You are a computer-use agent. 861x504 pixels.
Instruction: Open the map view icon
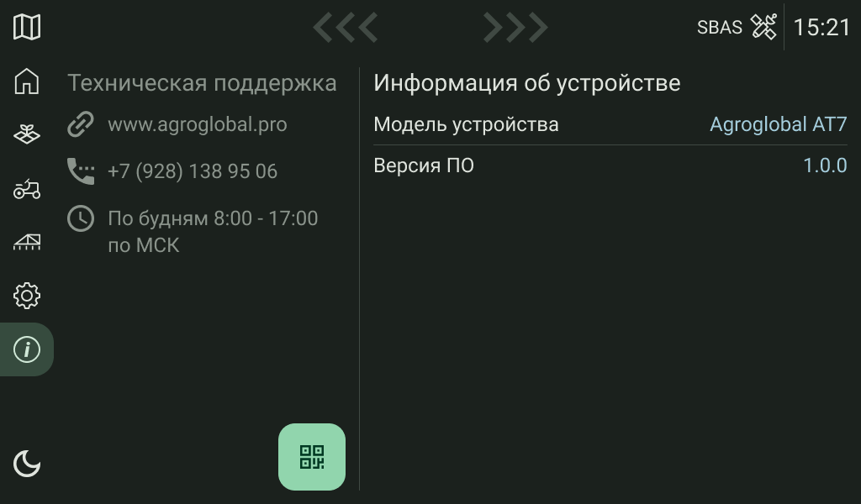(x=27, y=26)
